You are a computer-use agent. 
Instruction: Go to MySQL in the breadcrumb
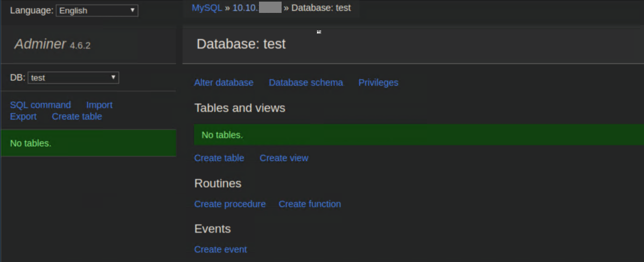207,8
